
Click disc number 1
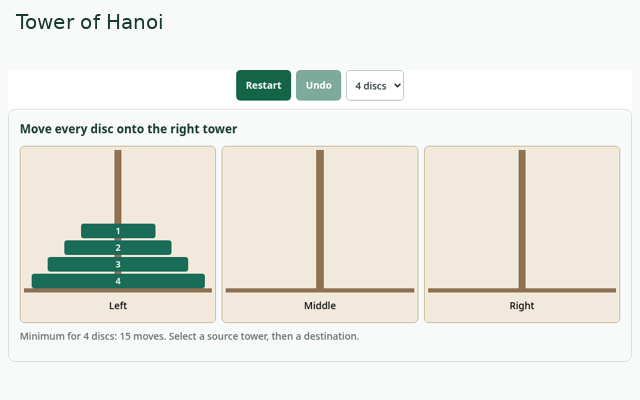(118, 231)
